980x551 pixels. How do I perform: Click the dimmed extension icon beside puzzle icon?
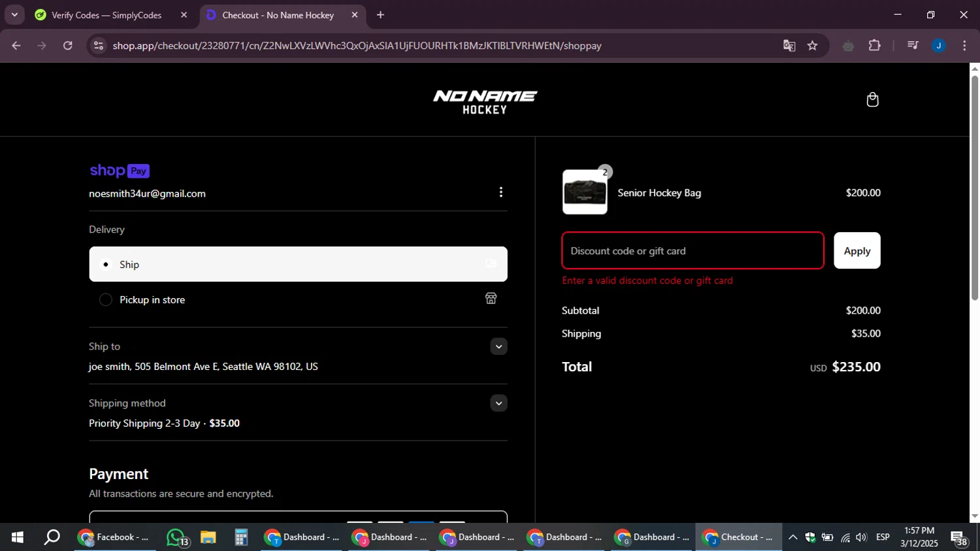click(848, 46)
